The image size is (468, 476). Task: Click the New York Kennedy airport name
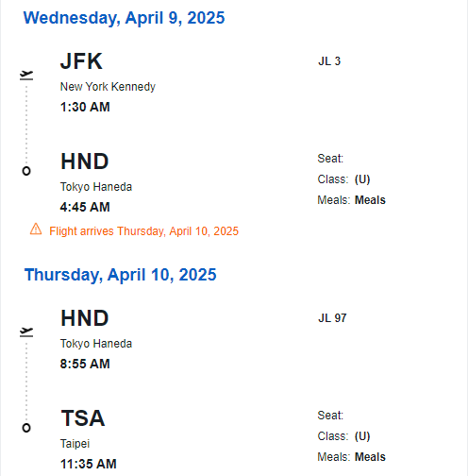point(108,87)
